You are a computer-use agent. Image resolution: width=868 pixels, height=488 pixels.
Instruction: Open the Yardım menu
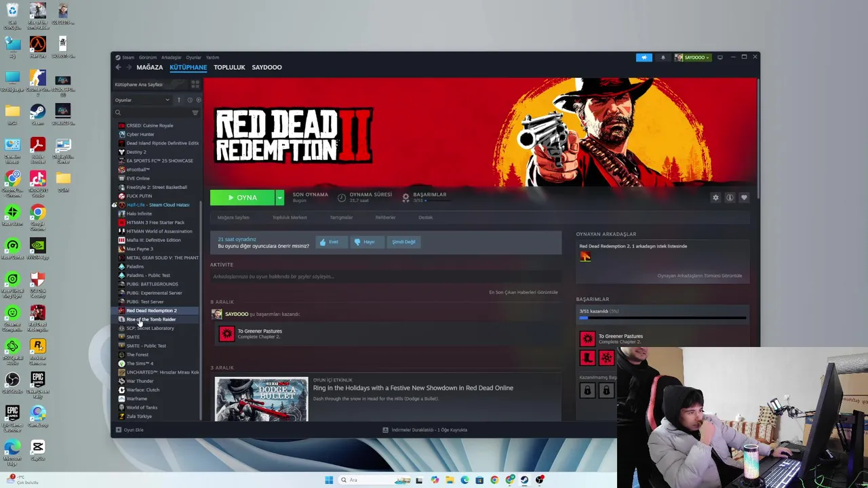coord(212,58)
